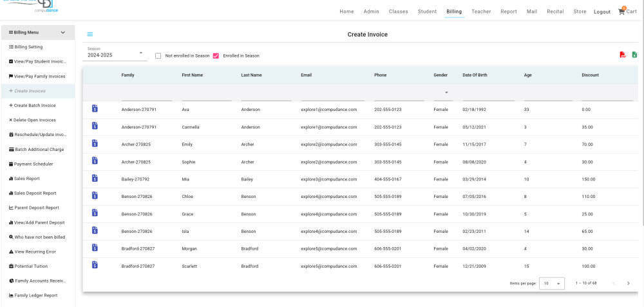The width and height of the screenshot is (644, 307).
Task: Toggle the hamburger sidebar menu icon
Action: pyautogui.click(x=90, y=35)
